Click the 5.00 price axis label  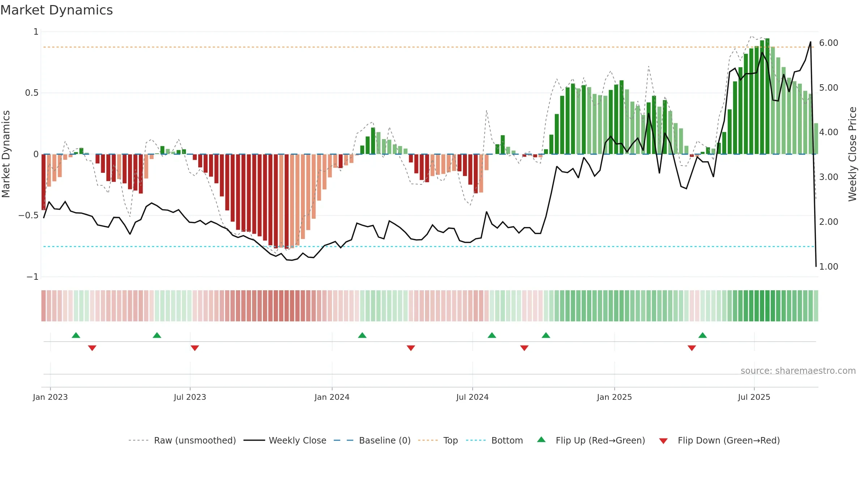coord(829,87)
